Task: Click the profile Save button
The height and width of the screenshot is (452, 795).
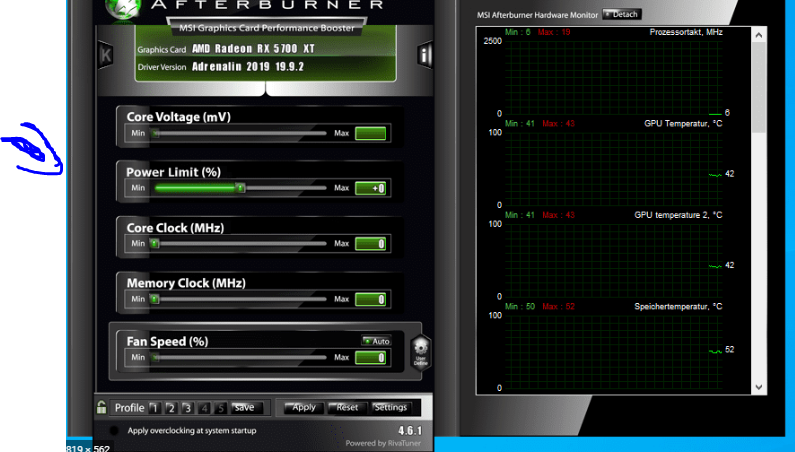Action: click(x=246, y=408)
